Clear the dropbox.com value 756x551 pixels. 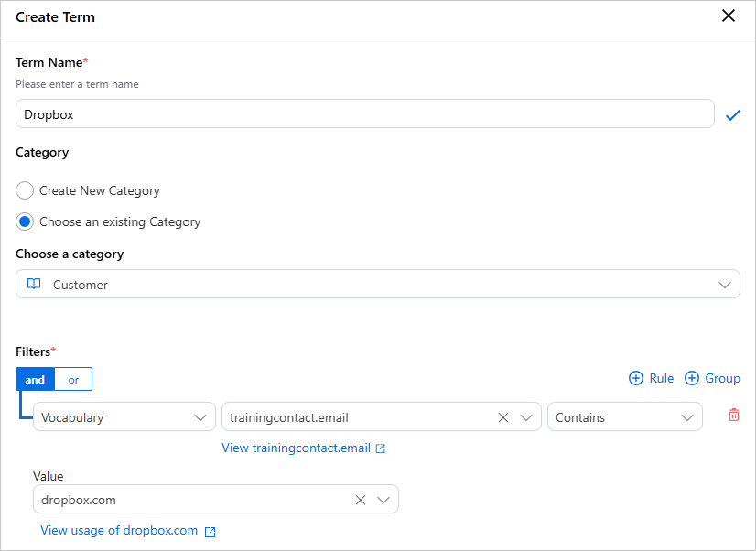(x=361, y=500)
